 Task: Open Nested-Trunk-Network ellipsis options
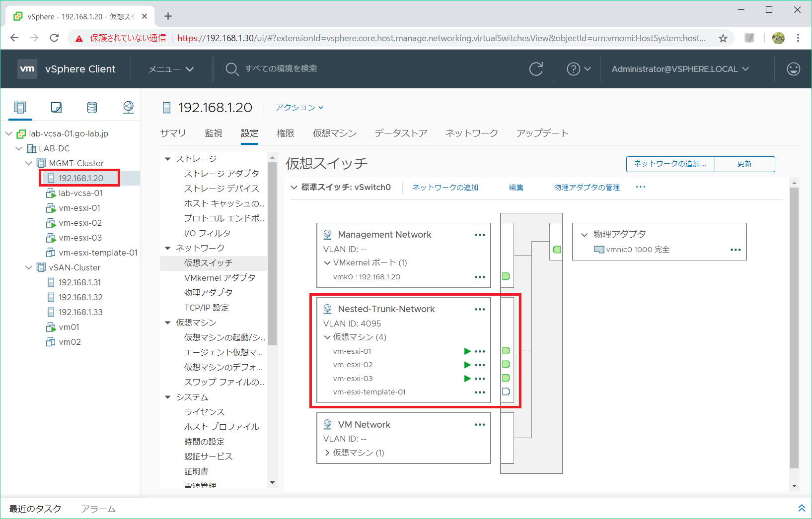480,309
